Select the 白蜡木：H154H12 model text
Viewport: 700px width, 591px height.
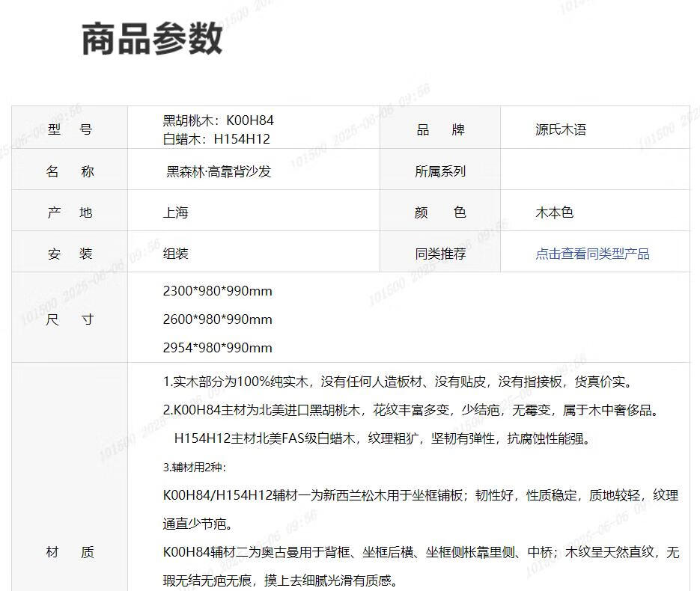point(216,138)
